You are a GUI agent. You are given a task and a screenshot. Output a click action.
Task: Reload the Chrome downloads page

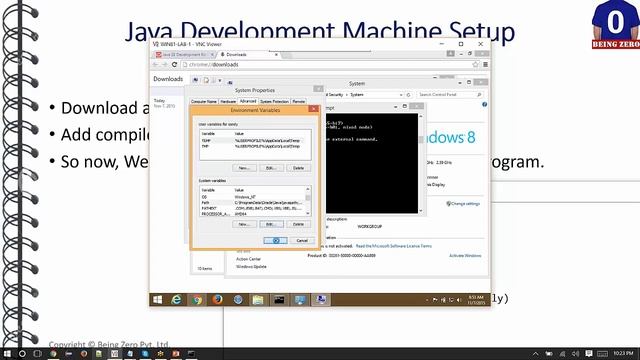pyautogui.click(x=174, y=64)
